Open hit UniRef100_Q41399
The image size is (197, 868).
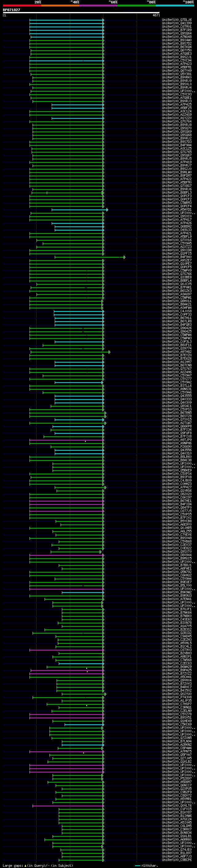(177, 23)
